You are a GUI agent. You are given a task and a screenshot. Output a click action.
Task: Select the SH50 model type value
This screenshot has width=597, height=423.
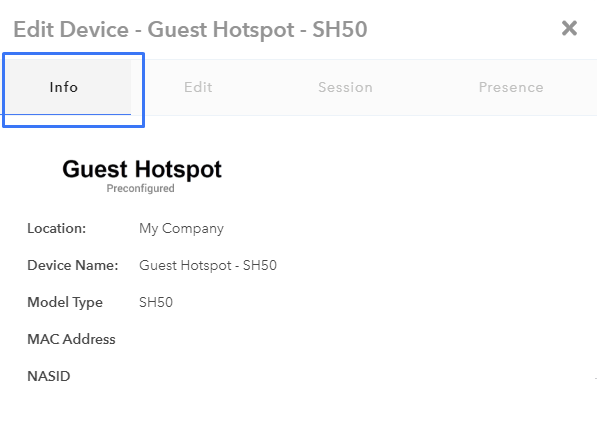coord(156,302)
